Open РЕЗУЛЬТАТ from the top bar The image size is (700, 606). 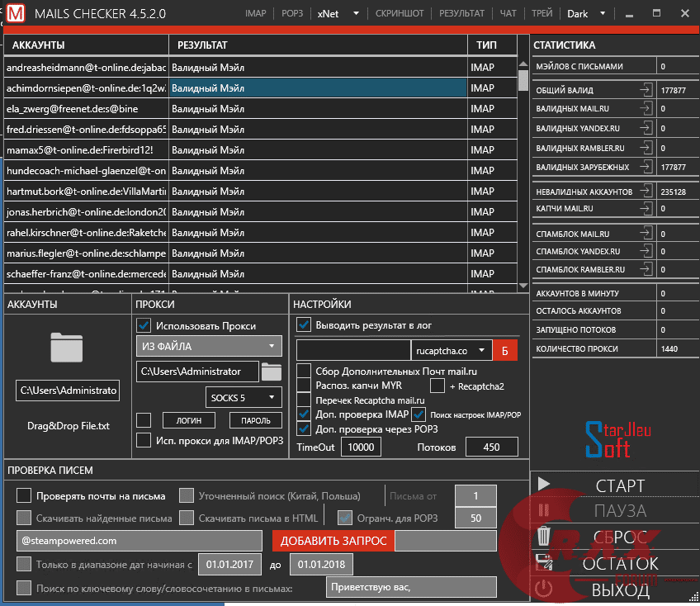(462, 12)
